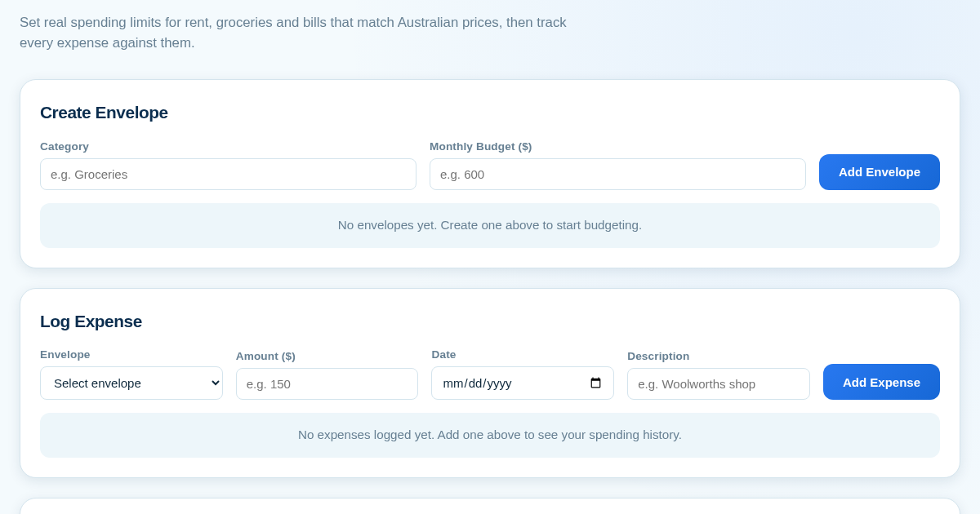
Task: Click the Add Envelope button
Action: click(x=880, y=172)
